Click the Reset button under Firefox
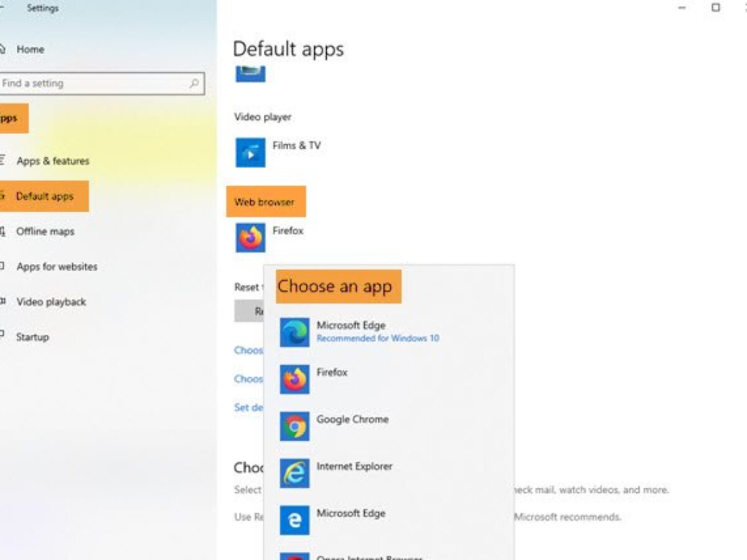747x560 pixels. tap(249, 311)
